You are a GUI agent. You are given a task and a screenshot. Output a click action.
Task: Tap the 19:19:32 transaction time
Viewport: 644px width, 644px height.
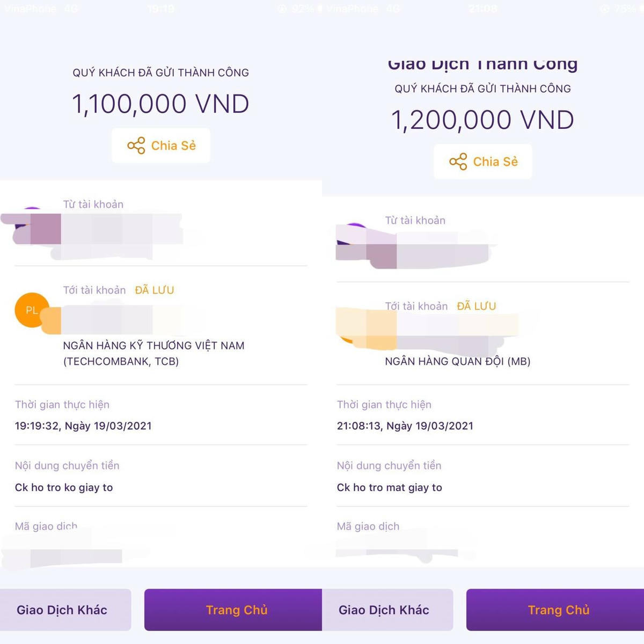83,426
